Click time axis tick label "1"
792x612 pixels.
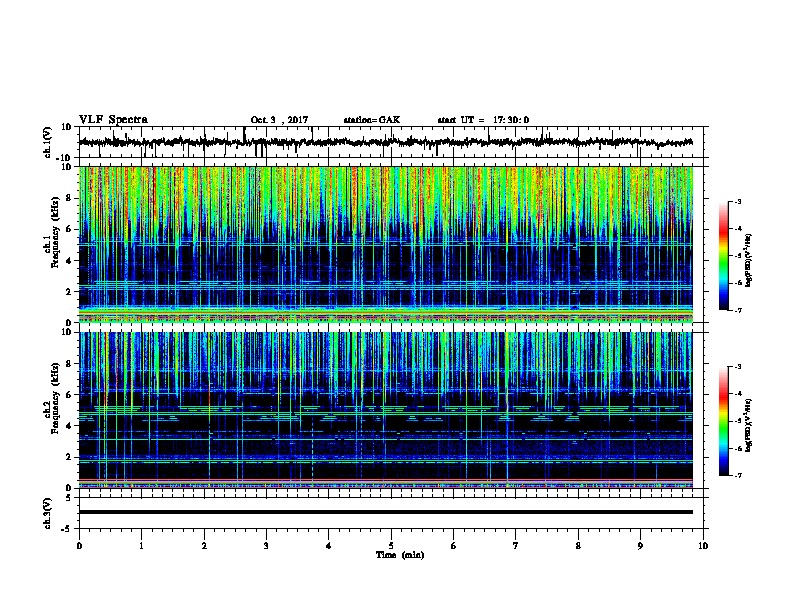[x=142, y=546]
